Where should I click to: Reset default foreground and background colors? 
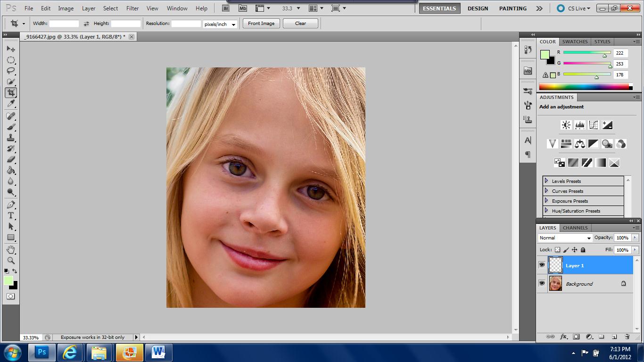pos(6,271)
